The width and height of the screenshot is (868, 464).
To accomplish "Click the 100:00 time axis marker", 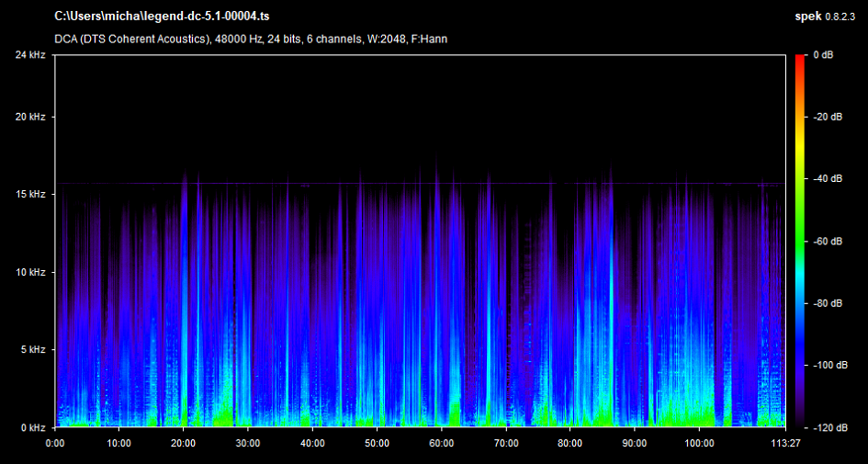I will click(699, 442).
